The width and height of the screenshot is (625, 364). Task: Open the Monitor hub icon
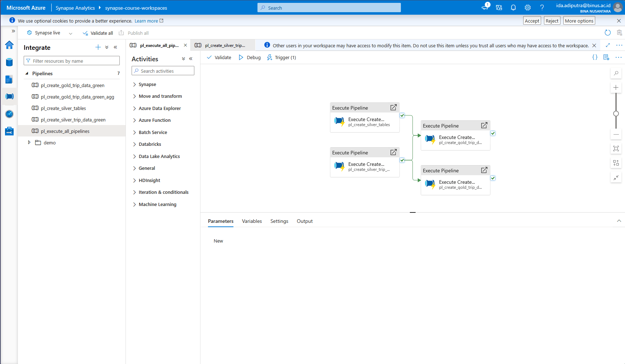point(9,114)
